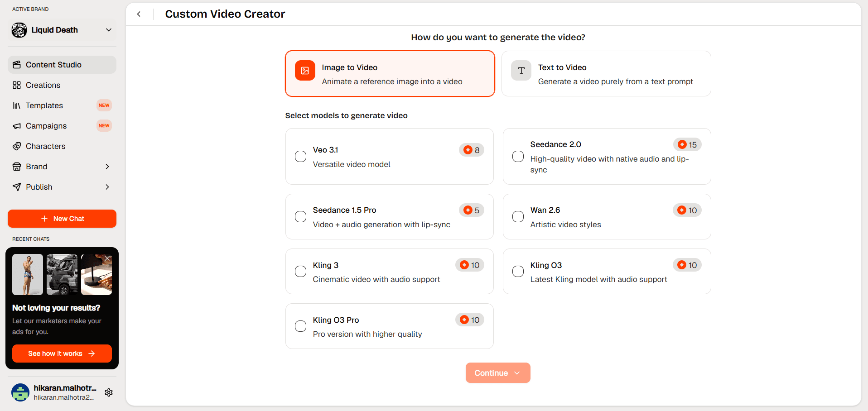Screen dimensions: 868x411
Task: Click the Text to Video T icon
Action: [x=521, y=71]
